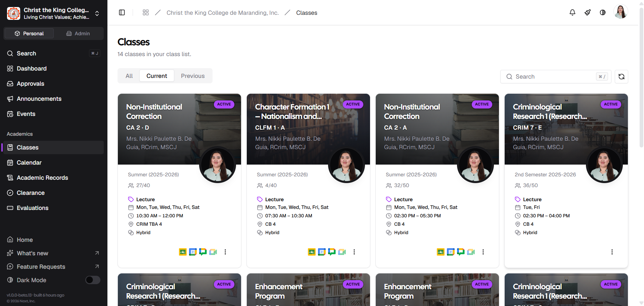Click the 'CRIM TBA 4' room label
This screenshot has width=644, height=306.
click(x=149, y=224)
